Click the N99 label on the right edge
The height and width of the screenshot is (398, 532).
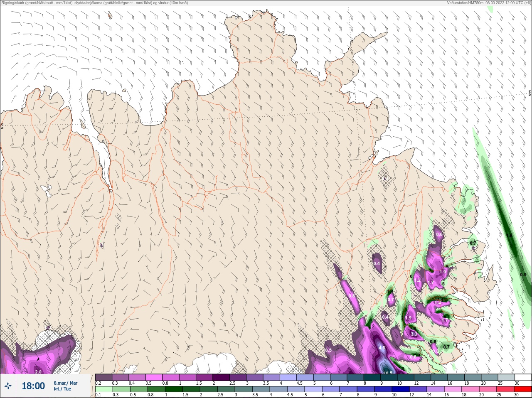(x=530, y=93)
